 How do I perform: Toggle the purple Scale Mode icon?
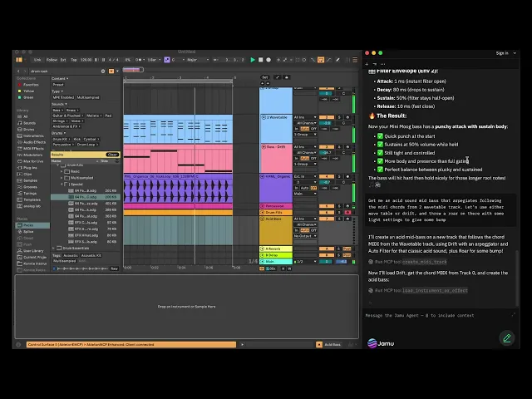click(x=167, y=60)
